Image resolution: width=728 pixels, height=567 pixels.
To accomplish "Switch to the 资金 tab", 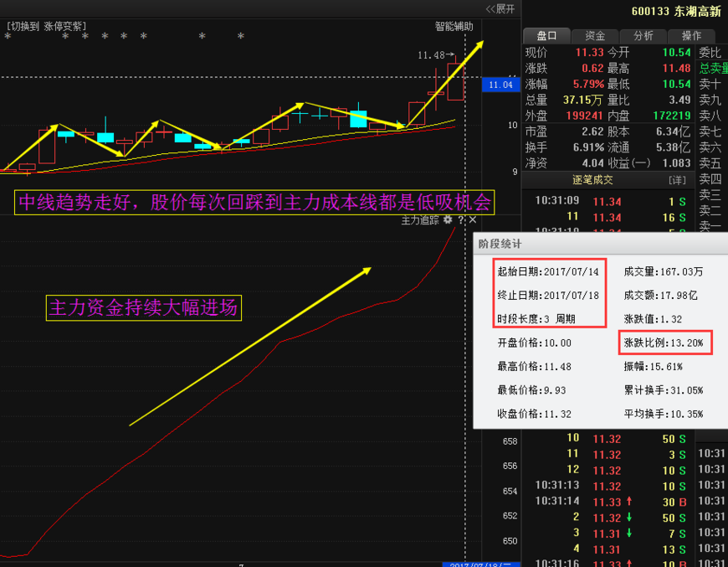I will (595, 36).
